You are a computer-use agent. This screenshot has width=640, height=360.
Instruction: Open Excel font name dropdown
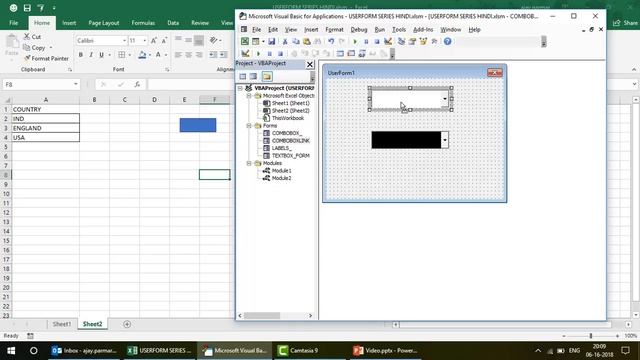tap(124, 41)
